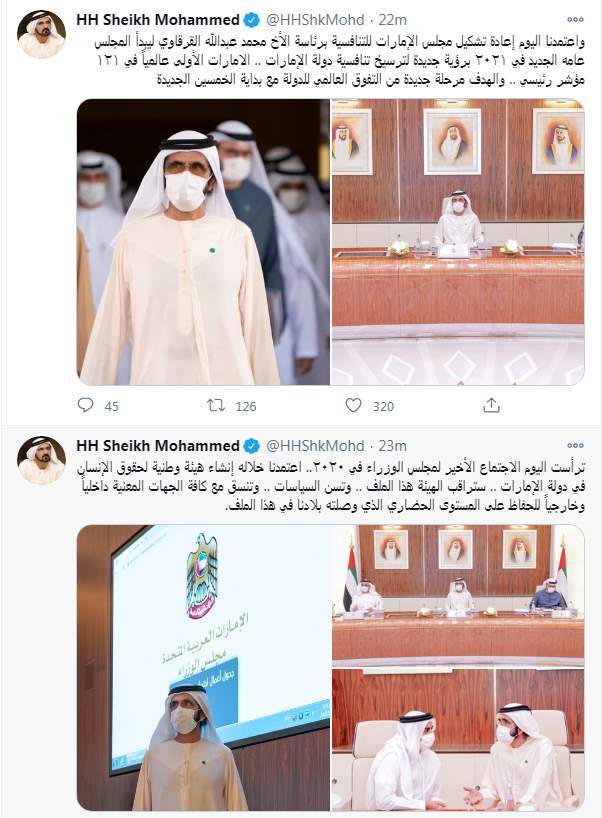The width and height of the screenshot is (602, 818).
Task: Click the profile avatar on the second tweet
Action: point(41,460)
